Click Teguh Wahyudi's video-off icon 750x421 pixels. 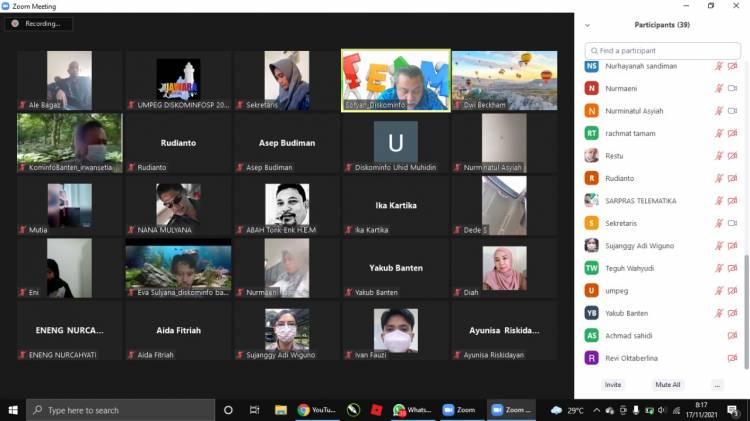[732, 268]
